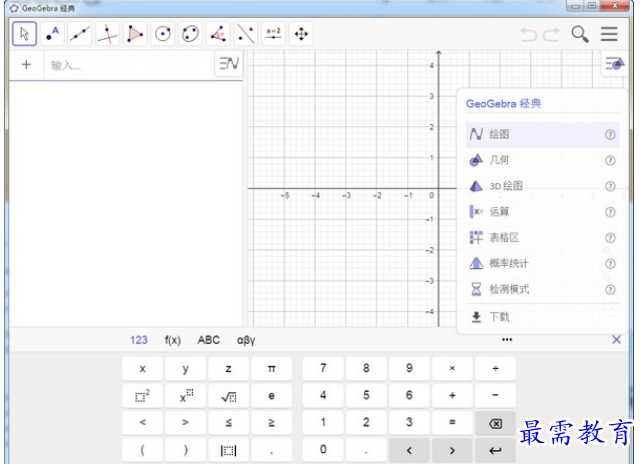641x464 pixels.
Task: Choose 几何 geometry perspective
Action: [542, 160]
